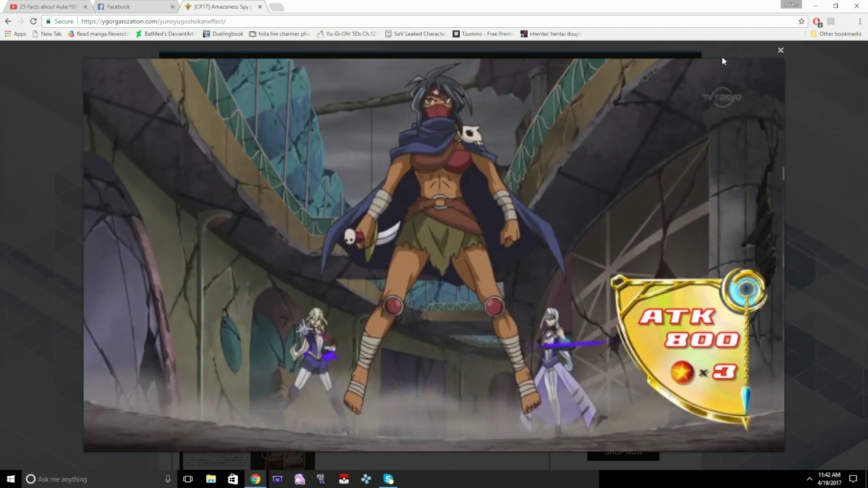868x488 pixels.
Task: Open the red Opera-style extension icon
Action: click(x=817, y=22)
